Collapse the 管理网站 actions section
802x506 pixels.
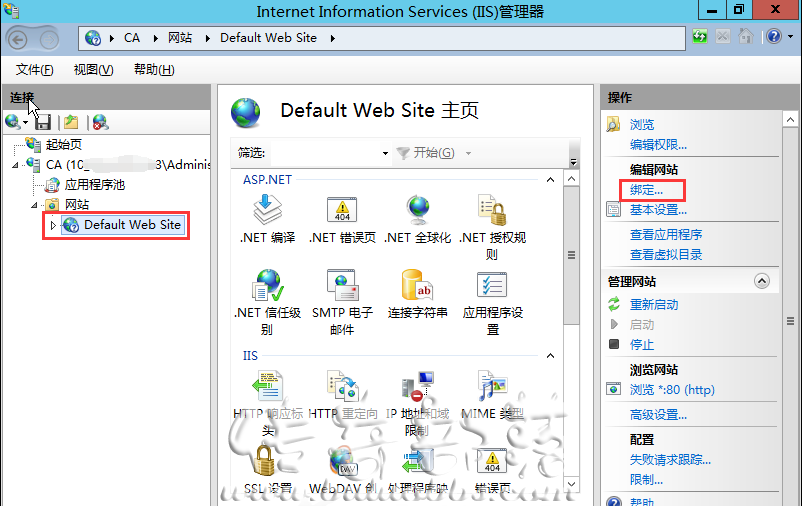point(762,281)
